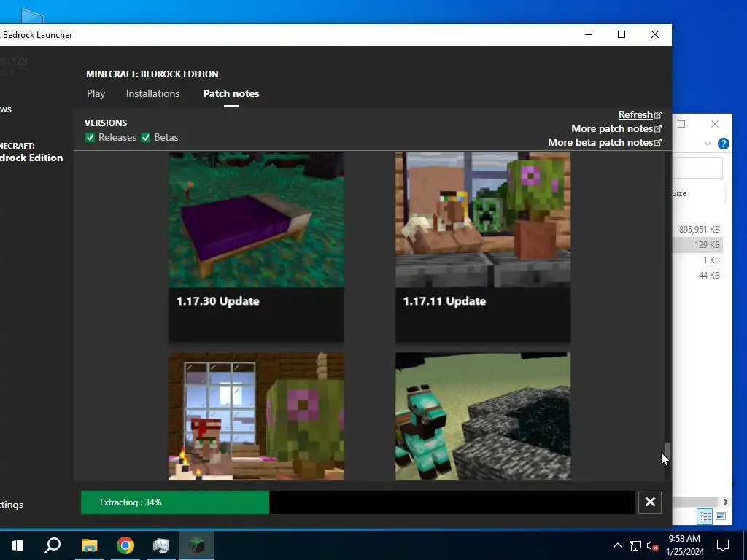This screenshot has width=747, height=560.
Task: Select the 1 KB file row
Action: click(697, 260)
